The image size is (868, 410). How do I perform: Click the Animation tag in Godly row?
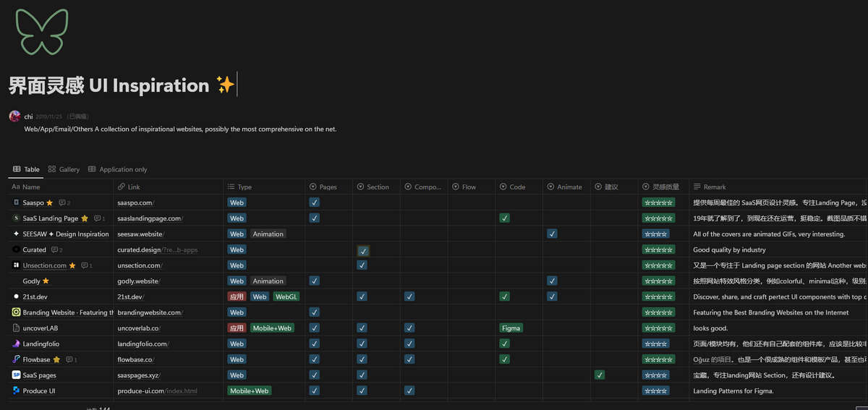point(268,281)
